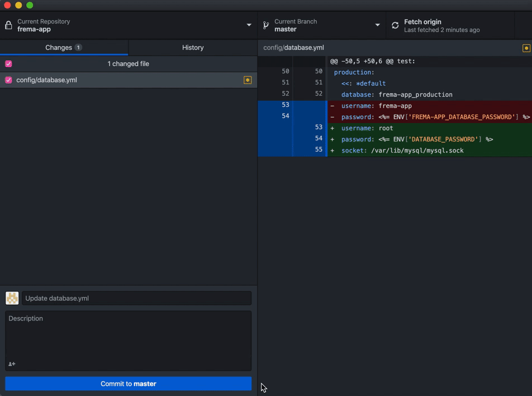Click the git branch icon
The image size is (532, 396).
tap(266, 25)
